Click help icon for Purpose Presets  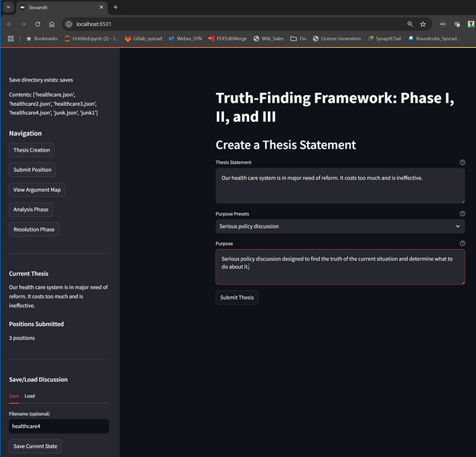pyautogui.click(x=462, y=214)
